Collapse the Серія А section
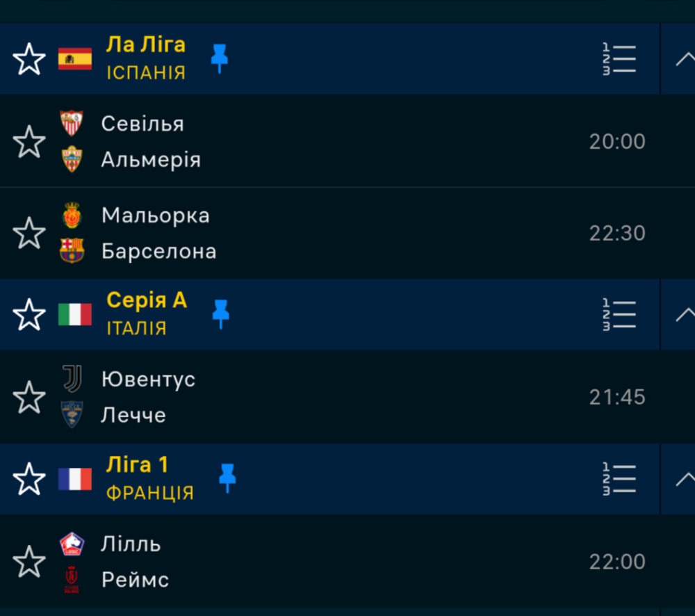Viewport: 695px width, 616px height. [685, 314]
